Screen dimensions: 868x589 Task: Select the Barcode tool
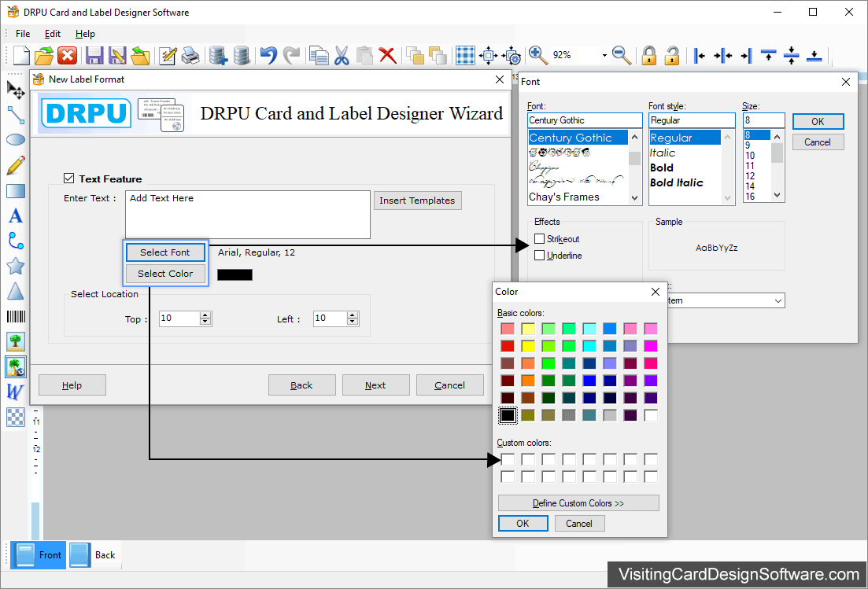point(16,316)
